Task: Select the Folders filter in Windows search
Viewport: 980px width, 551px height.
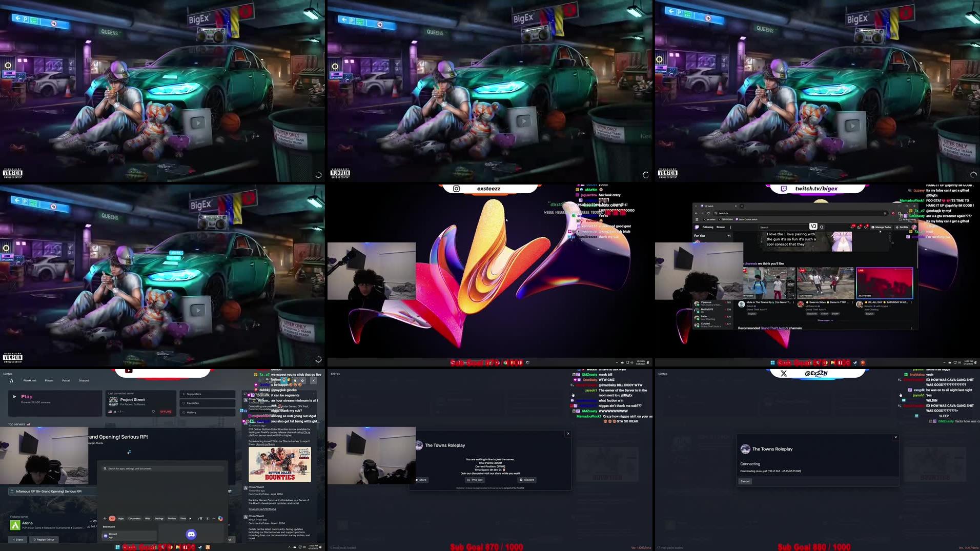Action: click(172, 518)
